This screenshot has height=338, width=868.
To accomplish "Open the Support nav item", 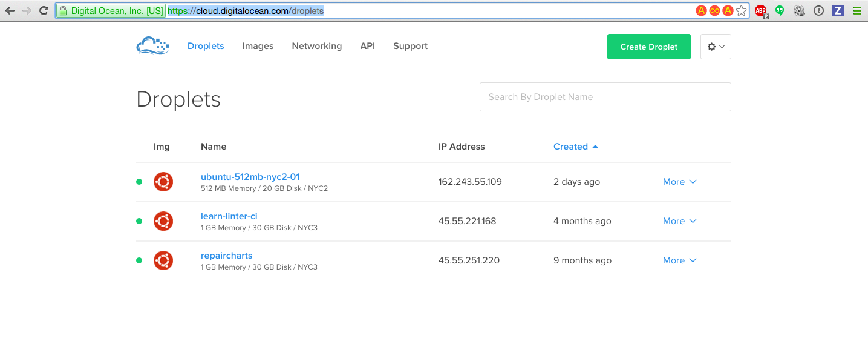I will (410, 46).
